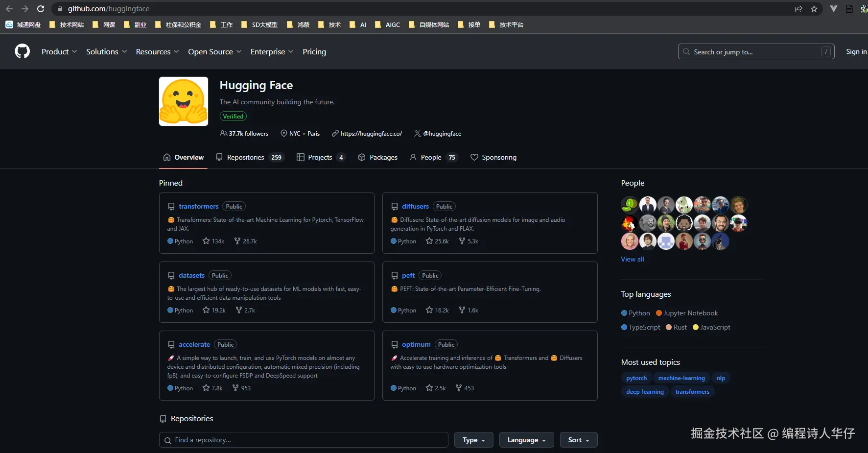Open the Type filter dropdown

pos(474,440)
